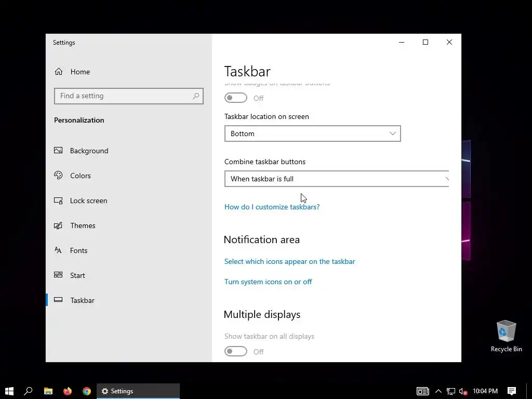Click the Start tiles icon in sidebar
The width and height of the screenshot is (532, 399).
pyautogui.click(x=58, y=275)
